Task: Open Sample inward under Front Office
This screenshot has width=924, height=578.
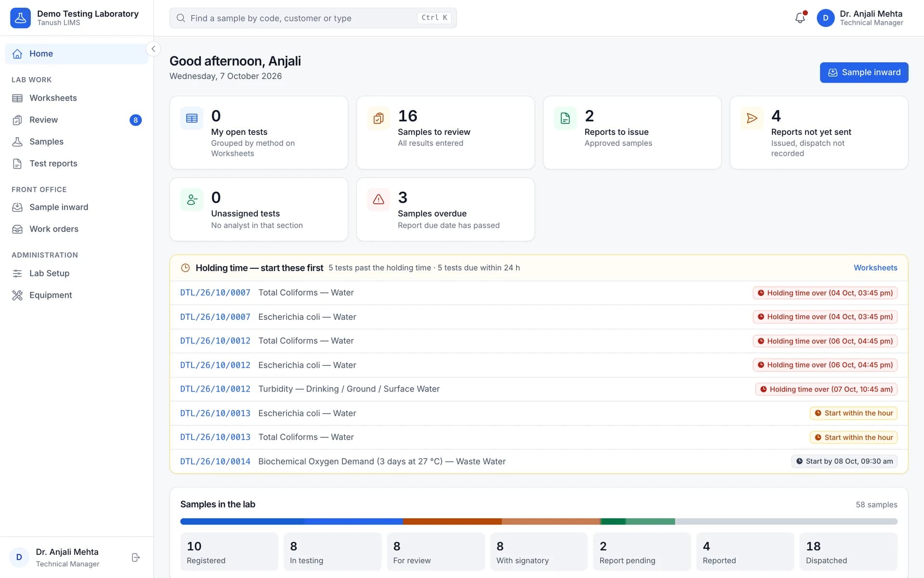Action: click(x=77, y=207)
